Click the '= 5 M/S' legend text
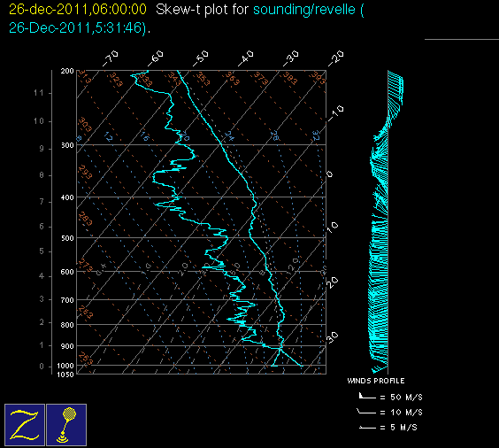The image size is (499, 448). pyautogui.click(x=399, y=428)
